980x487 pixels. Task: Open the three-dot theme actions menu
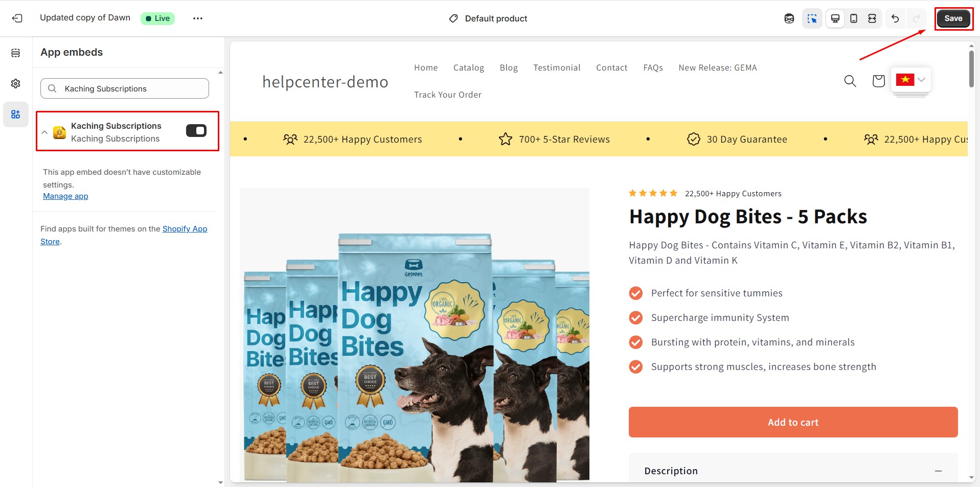[x=198, y=18]
